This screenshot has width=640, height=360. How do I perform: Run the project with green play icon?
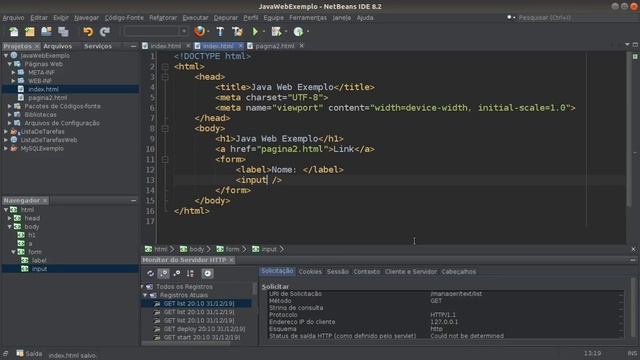(255, 31)
